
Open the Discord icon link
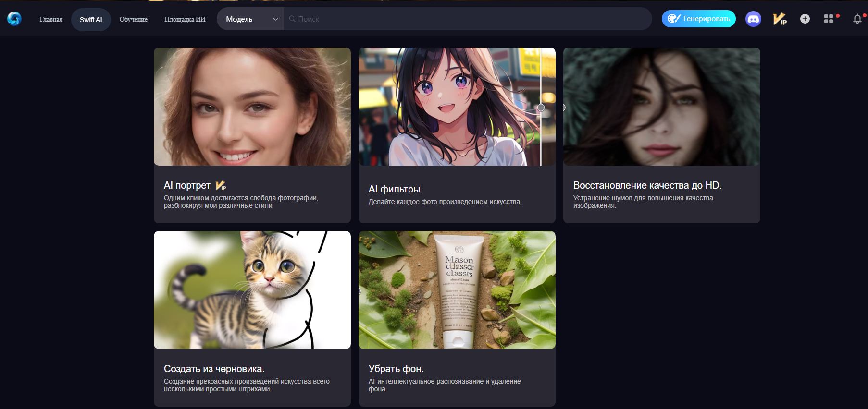pos(753,19)
